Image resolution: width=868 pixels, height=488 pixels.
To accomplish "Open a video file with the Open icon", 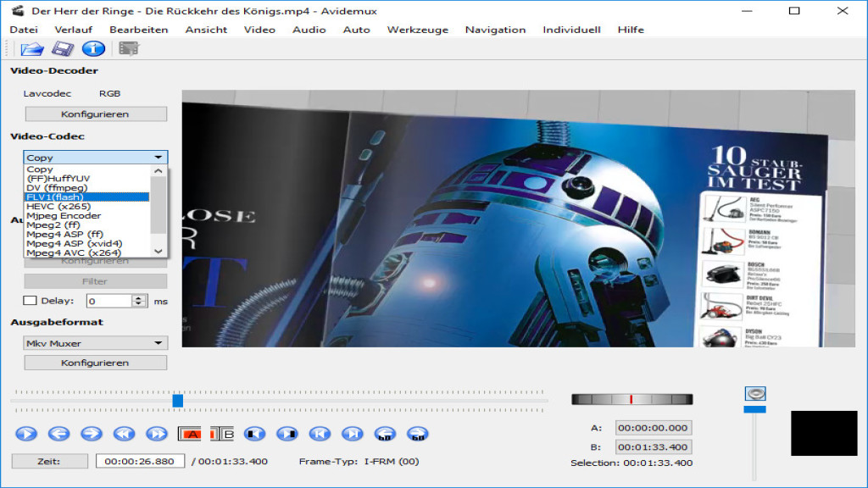I will (32, 48).
